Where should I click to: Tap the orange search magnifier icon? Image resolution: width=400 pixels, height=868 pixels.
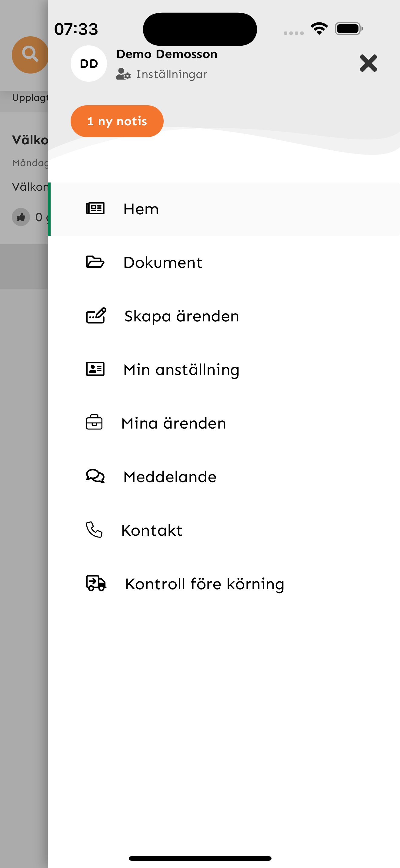[x=30, y=54]
